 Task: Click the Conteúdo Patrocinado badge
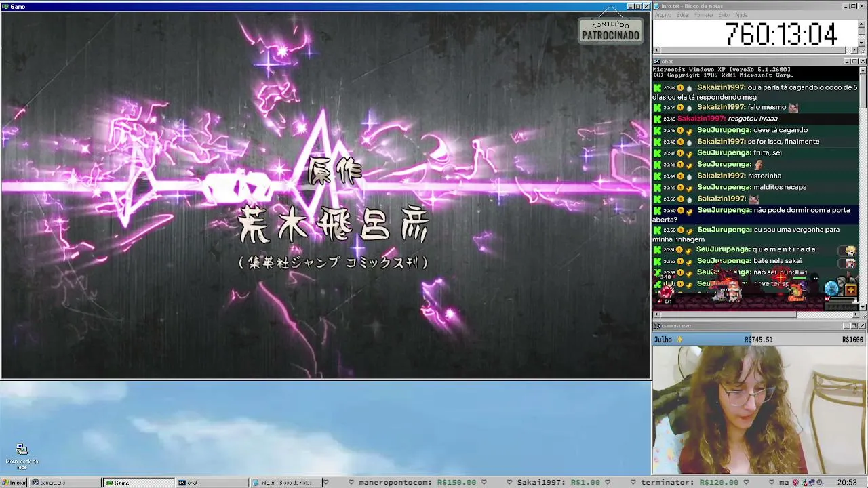(x=610, y=30)
